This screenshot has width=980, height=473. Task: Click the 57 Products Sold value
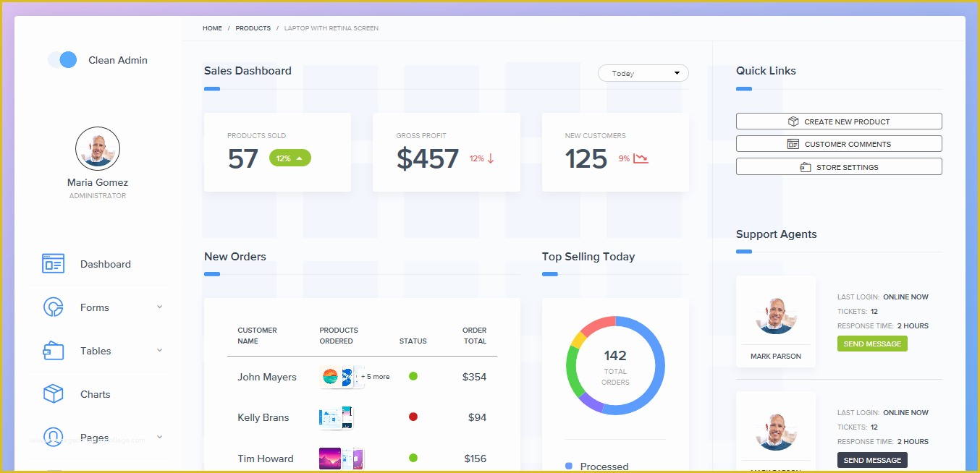pyautogui.click(x=242, y=158)
